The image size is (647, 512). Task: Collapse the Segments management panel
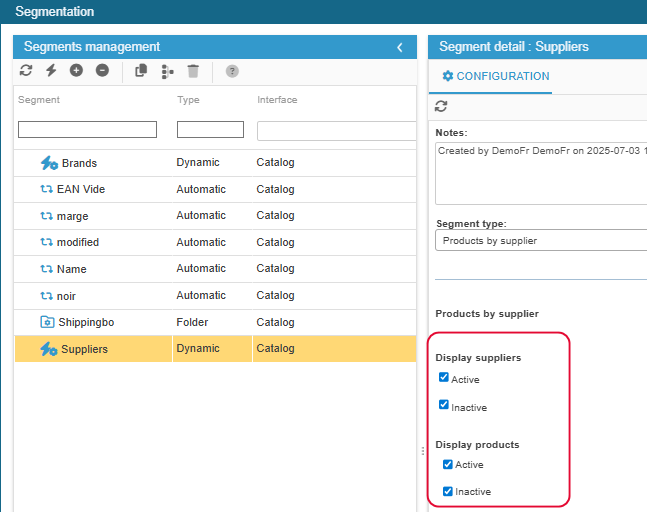pos(400,47)
